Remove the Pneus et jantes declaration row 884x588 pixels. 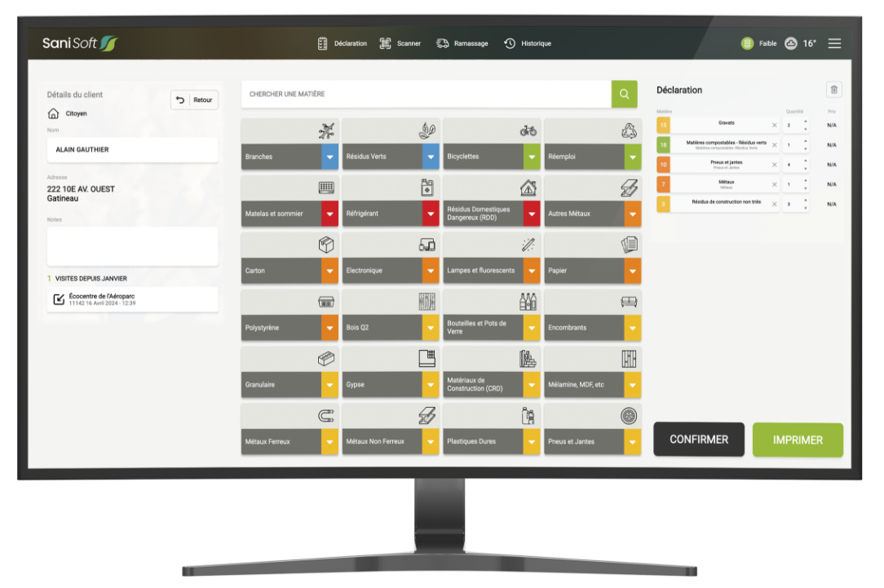pyautogui.click(x=774, y=165)
